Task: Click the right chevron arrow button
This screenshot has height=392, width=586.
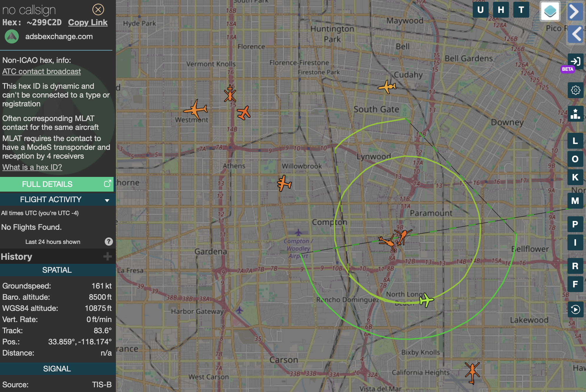Action: [x=575, y=12]
